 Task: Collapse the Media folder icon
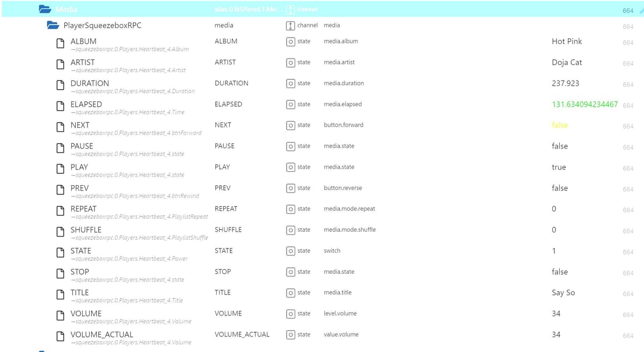point(45,9)
